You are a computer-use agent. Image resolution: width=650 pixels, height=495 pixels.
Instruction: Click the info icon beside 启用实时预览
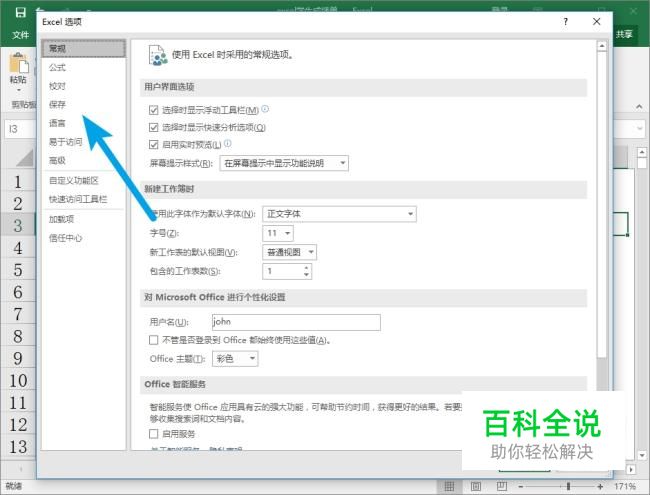coord(228,143)
